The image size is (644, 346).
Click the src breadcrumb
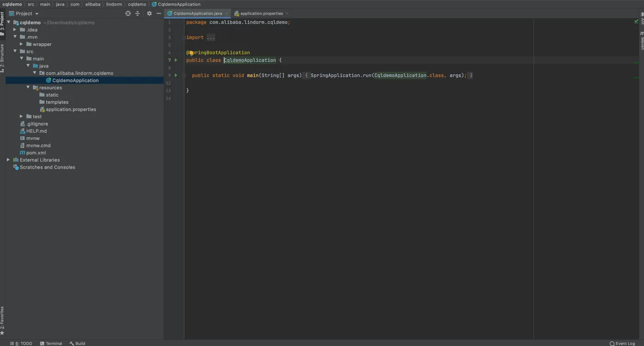(31, 4)
